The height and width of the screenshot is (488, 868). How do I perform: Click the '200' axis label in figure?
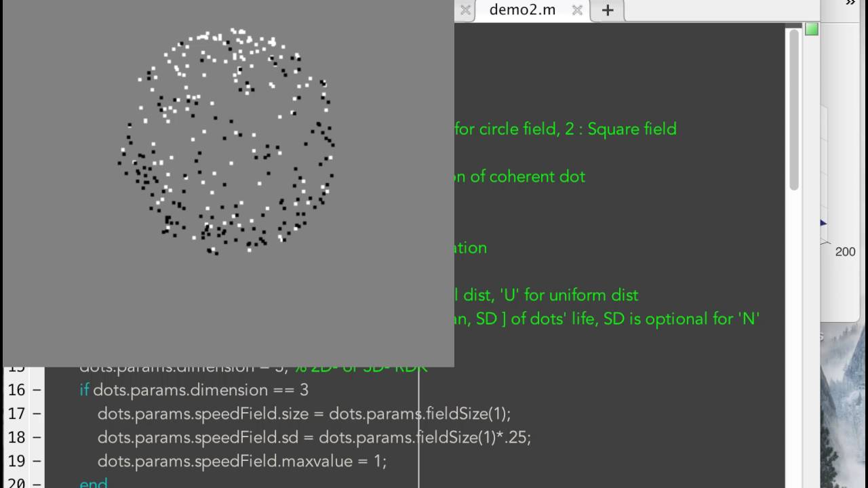pyautogui.click(x=846, y=251)
